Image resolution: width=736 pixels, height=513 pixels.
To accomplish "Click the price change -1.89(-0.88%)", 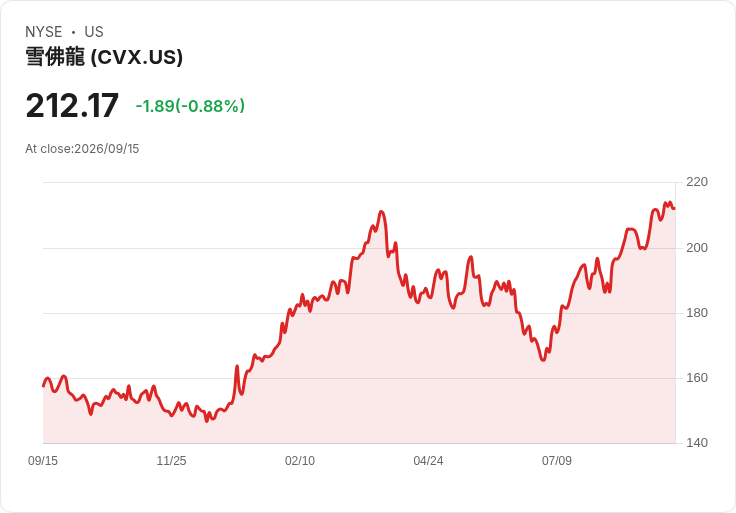I will (x=190, y=106).
